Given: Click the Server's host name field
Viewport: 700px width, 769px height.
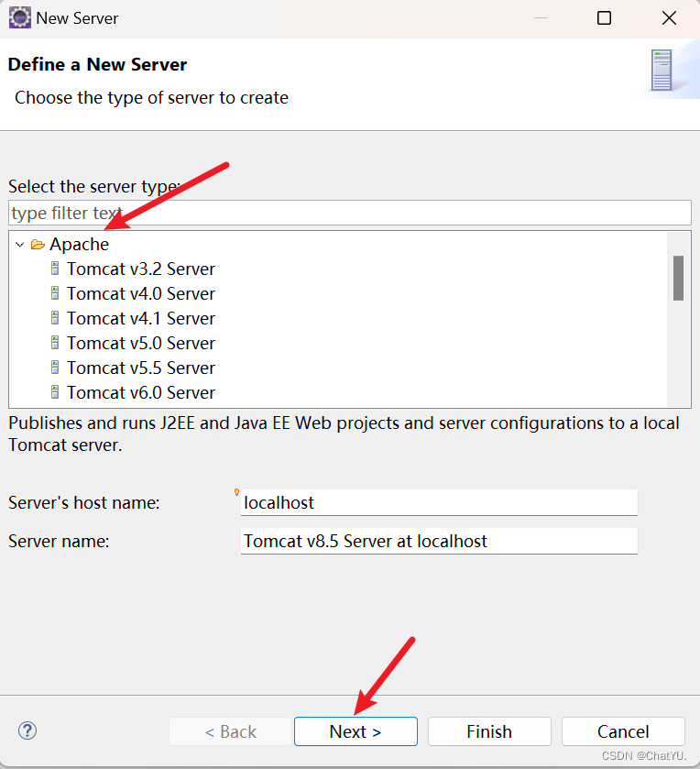Looking at the screenshot, I should click(x=439, y=502).
